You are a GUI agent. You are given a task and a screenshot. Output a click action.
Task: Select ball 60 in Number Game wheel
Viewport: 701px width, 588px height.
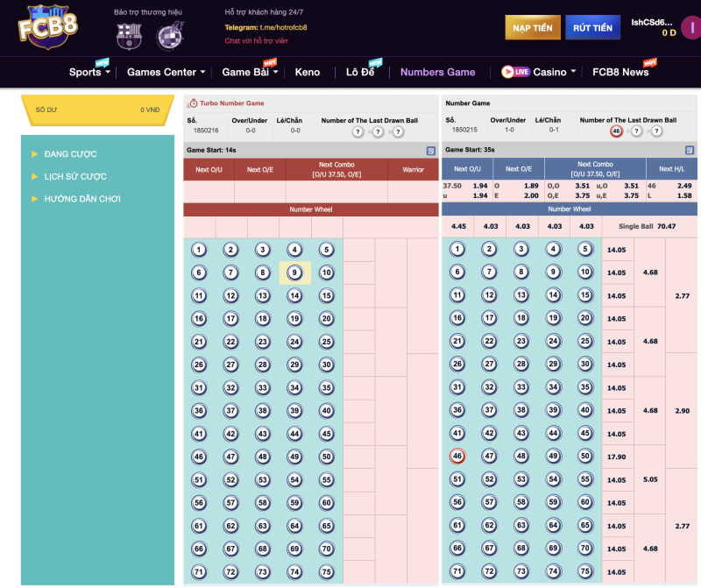pyautogui.click(x=585, y=502)
